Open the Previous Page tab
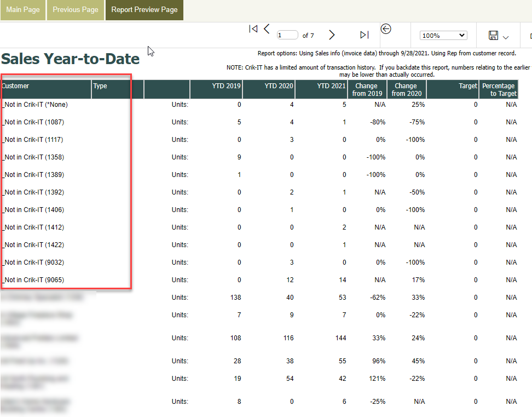The width and height of the screenshot is (532, 417). point(76,10)
